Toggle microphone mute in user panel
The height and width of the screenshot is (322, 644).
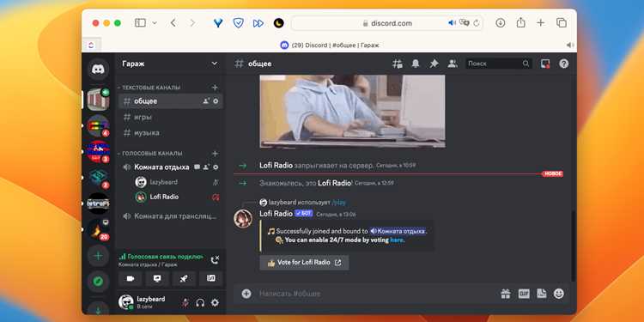(x=185, y=303)
